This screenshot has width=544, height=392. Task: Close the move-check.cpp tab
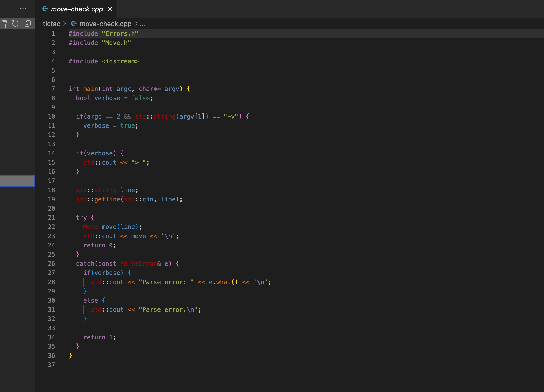coord(110,9)
